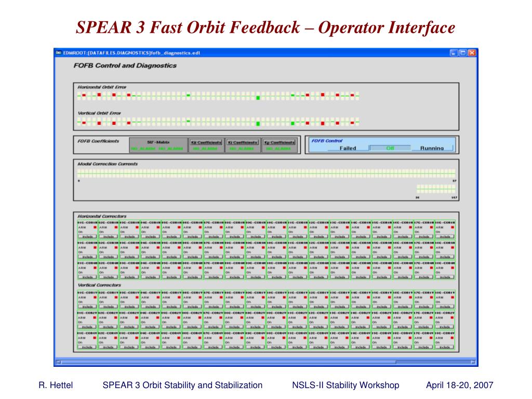Click Include under 10G-COR4H

click(277, 277)
